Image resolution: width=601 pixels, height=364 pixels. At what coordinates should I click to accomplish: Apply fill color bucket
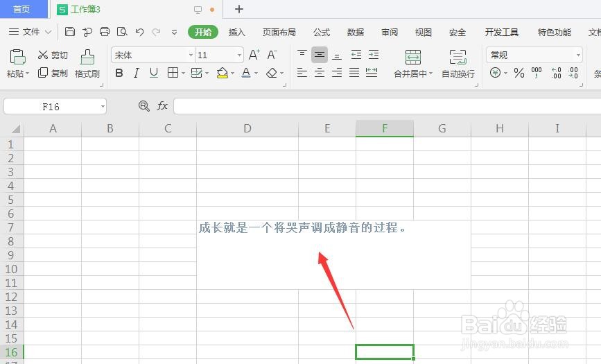tap(223, 73)
